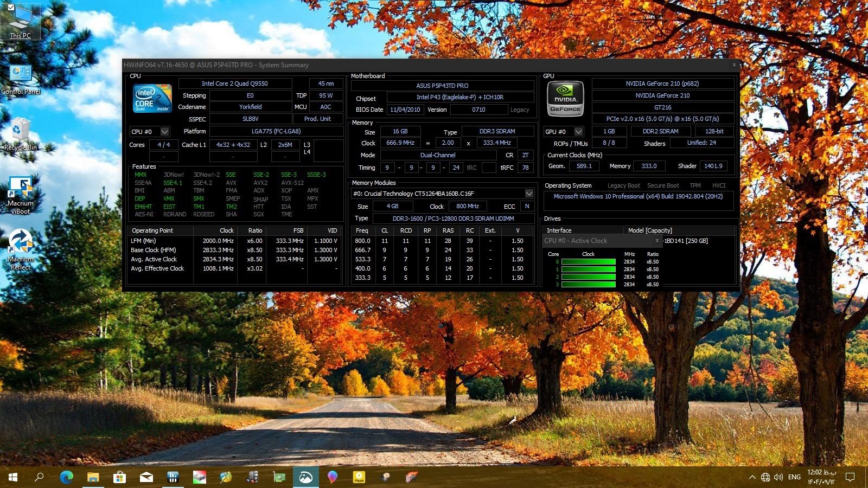Viewport: 868px width, 488px height.
Task: Open Mail app from taskbar
Action: (x=146, y=477)
